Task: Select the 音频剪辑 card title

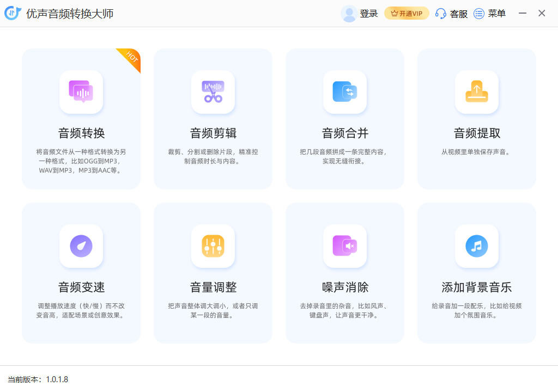Action: (x=213, y=133)
